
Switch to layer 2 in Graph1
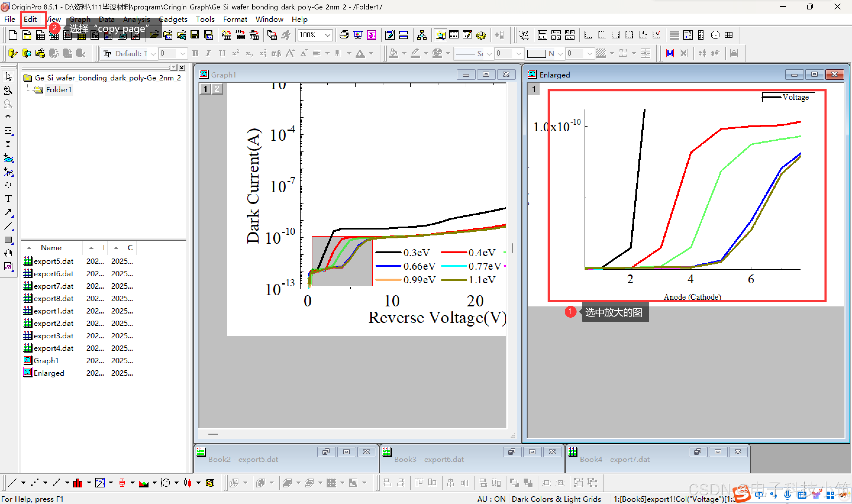click(x=217, y=89)
